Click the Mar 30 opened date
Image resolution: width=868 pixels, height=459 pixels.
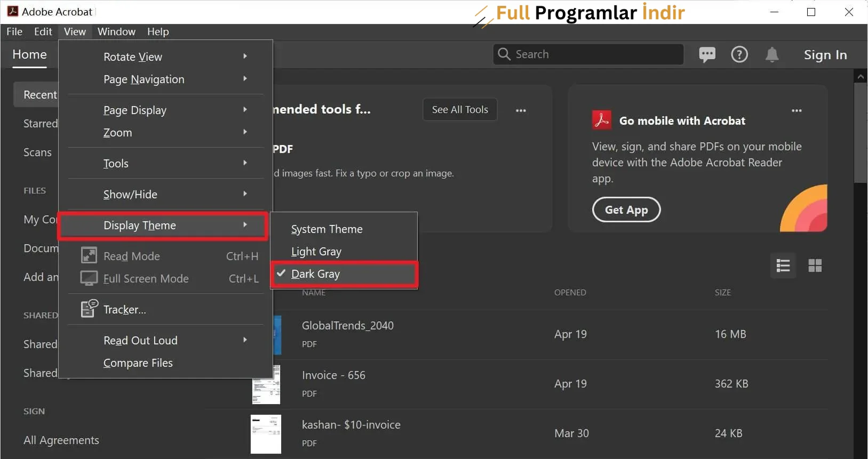pyautogui.click(x=571, y=433)
